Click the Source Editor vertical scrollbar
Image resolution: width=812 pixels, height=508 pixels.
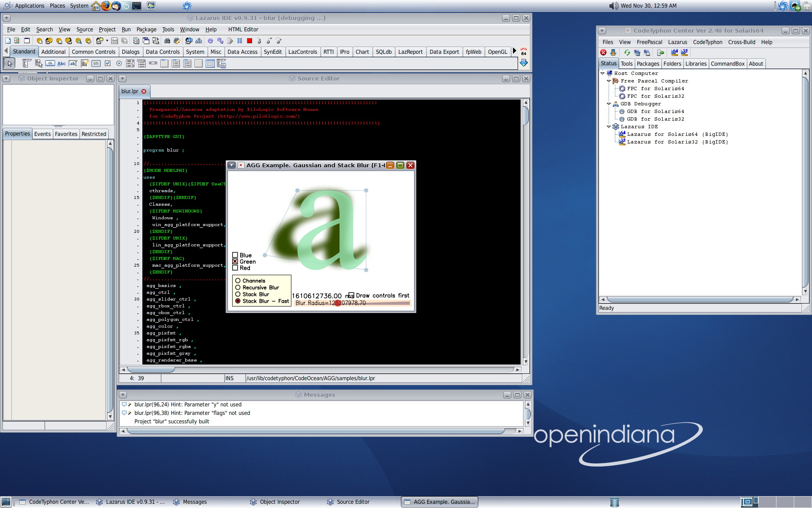(x=526, y=232)
